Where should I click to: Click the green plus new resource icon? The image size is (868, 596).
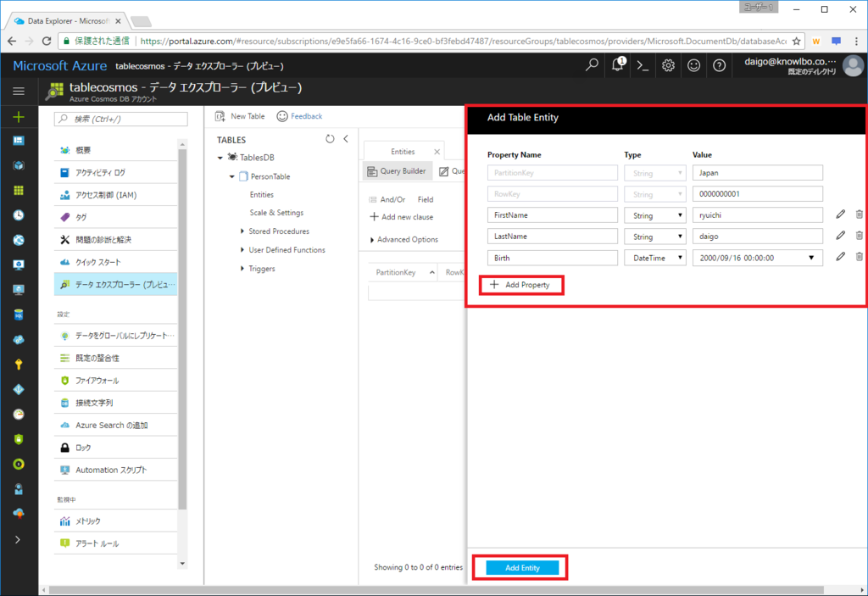[19, 116]
